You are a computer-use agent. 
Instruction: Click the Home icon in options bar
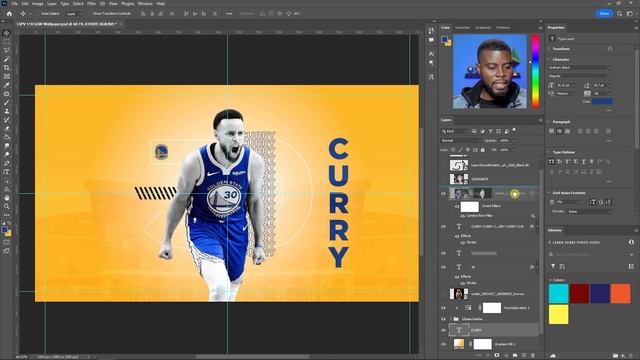tap(9, 13)
